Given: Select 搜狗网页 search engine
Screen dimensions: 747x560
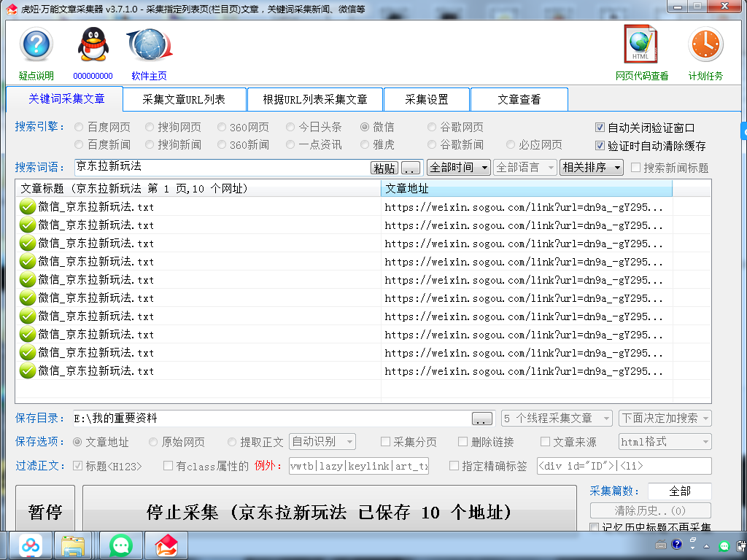Looking at the screenshot, I should tap(150, 127).
